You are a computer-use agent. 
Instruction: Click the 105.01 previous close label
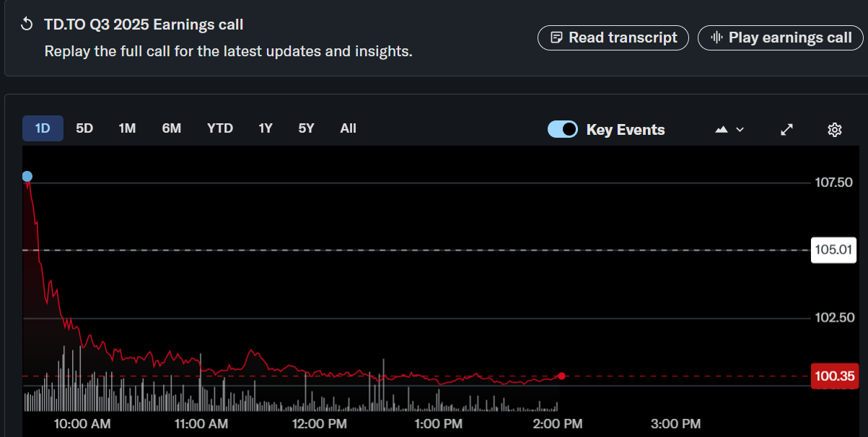point(833,250)
